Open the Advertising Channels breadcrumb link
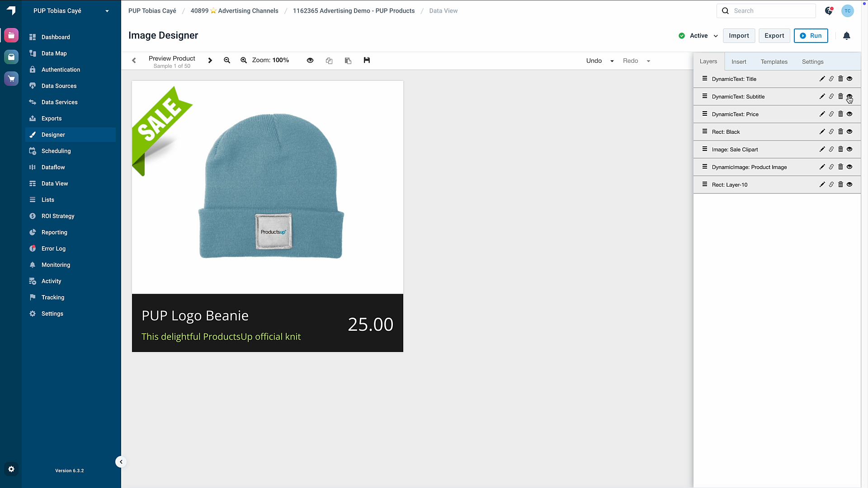This screenshot has height=488, width=868. tap(234, 11)
